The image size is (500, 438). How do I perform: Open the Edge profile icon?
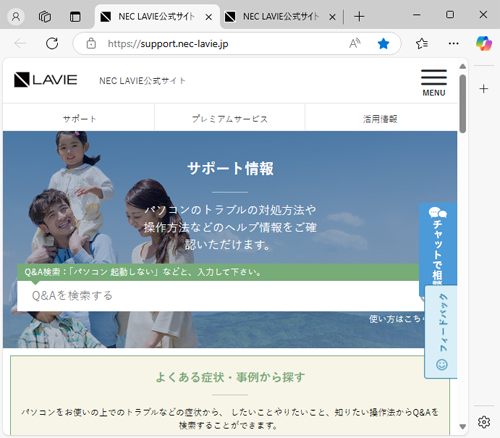click(x=16, y=16)
